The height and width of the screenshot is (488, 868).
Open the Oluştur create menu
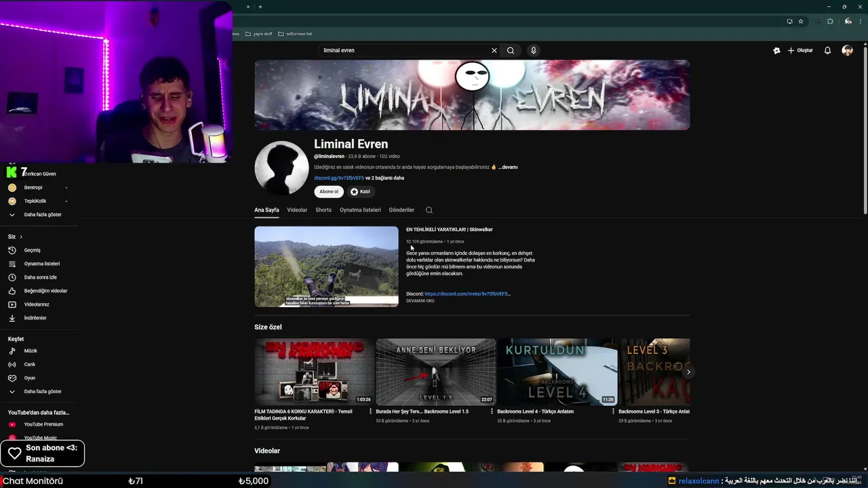pyautogui.click(x=800, y=50)
